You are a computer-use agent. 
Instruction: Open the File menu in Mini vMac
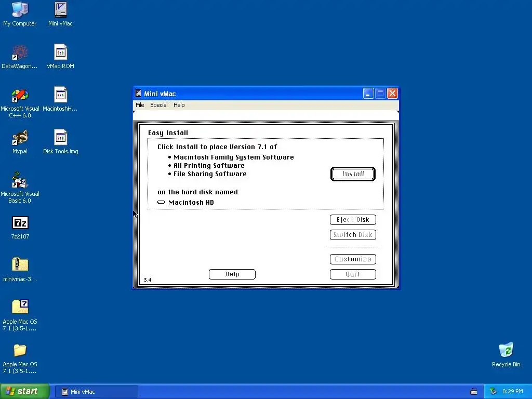(140, 105)
